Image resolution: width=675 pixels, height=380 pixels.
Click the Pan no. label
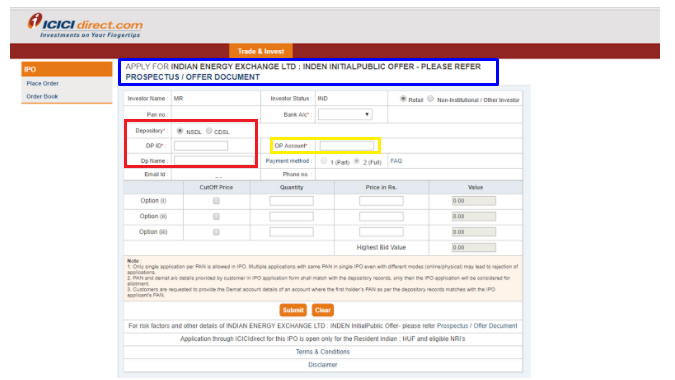click(x=157, y=115)
